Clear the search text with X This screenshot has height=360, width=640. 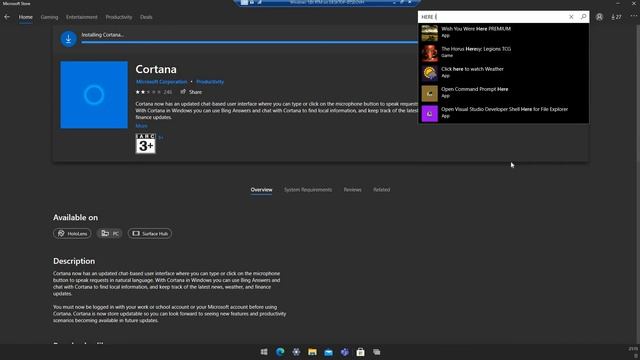point(571,17)
